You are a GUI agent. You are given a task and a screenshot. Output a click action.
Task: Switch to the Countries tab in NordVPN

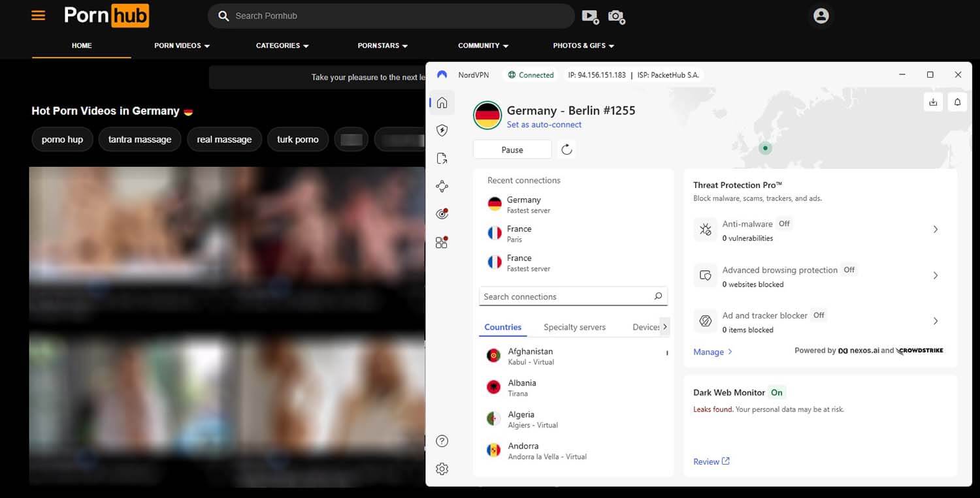[503, 328]
